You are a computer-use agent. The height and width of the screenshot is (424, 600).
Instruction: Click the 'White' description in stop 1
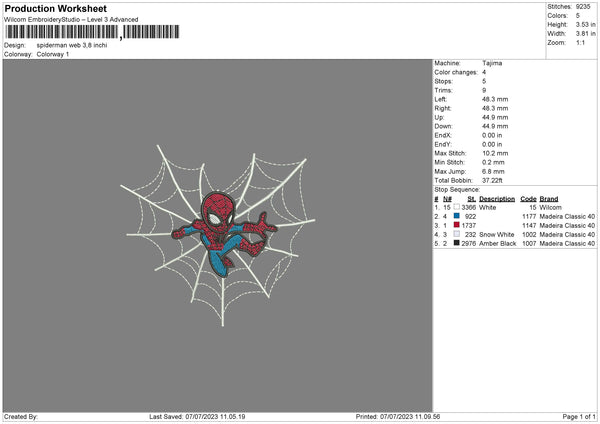(x=488, y=207)
